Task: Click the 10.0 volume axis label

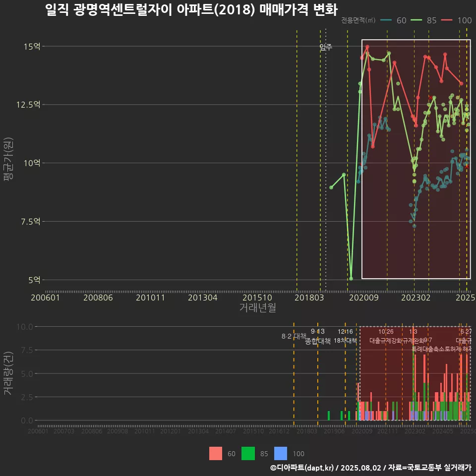Action: tap(25, 327)
